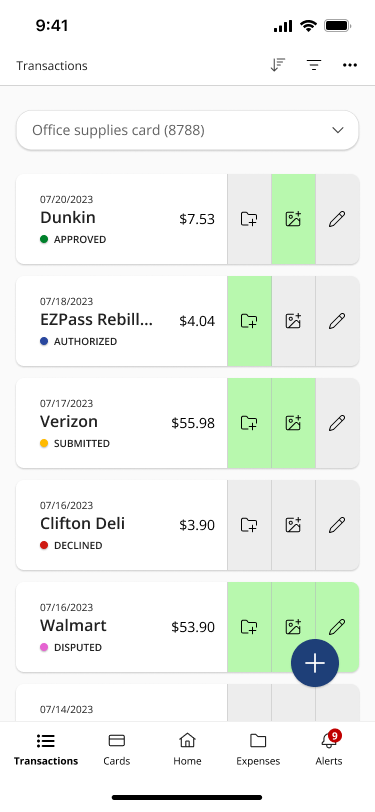Add Dunkin transaction to expense folder
The width and height of the screenshot is (375, 812).
tap(249, 219)
